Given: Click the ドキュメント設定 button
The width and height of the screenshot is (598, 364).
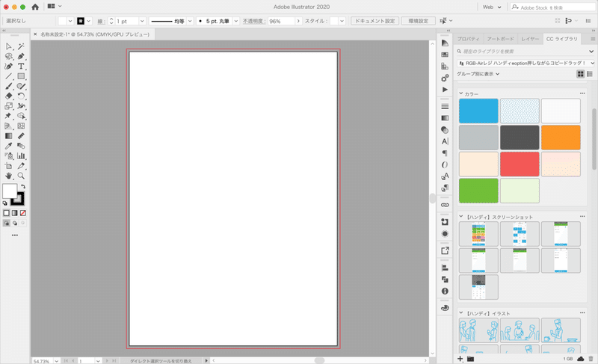Looking at the screenshot, I should (x=375, y=21).
